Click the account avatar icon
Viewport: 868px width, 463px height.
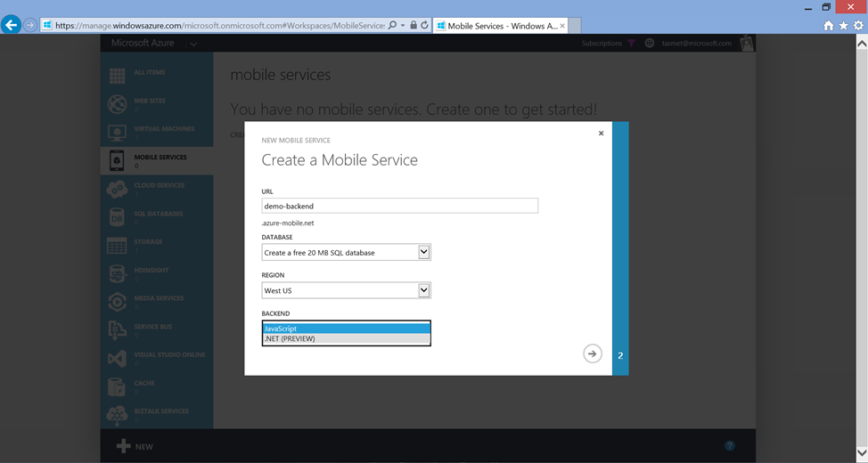[x=747, y=43]
